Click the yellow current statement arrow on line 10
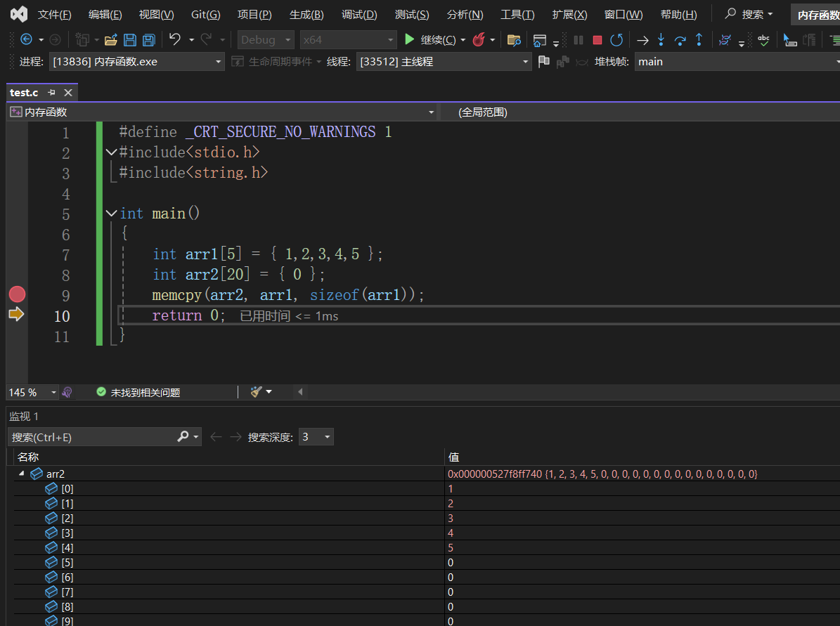Image resolution: width=840 pixels, height=626 pixels. coord(17,314)
